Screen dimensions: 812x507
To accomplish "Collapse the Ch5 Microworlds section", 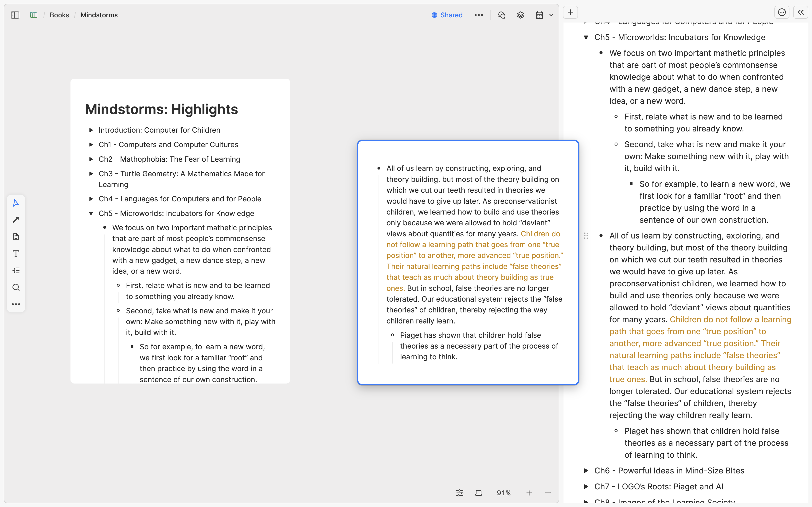I will [x=586, y=37].
